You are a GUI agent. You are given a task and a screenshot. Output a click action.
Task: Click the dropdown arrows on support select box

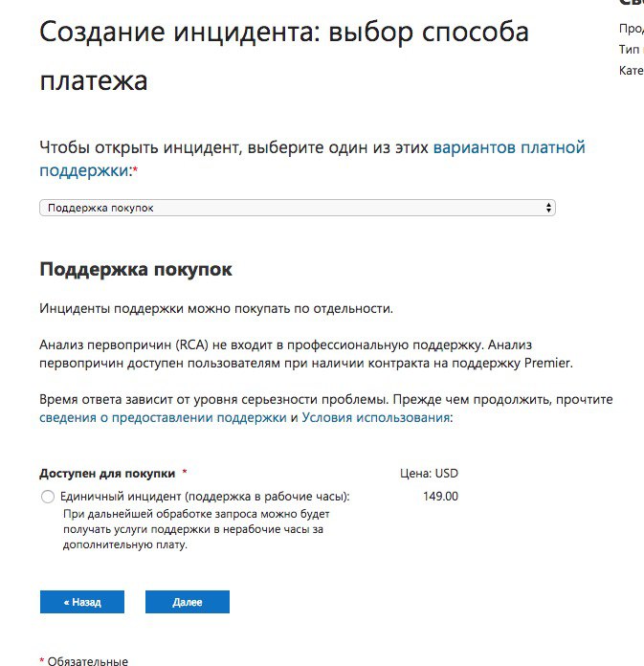548,208
